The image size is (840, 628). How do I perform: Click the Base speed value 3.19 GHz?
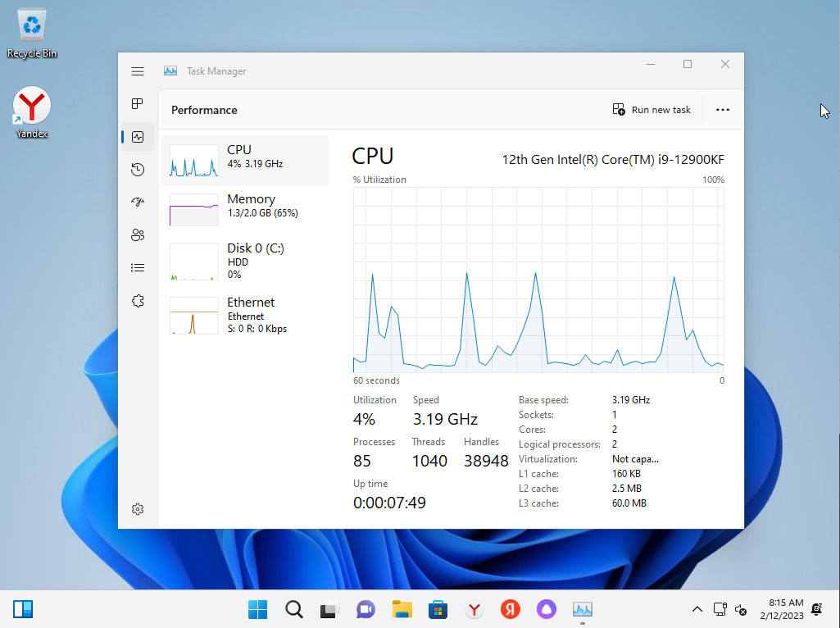(x=631, y=400)
